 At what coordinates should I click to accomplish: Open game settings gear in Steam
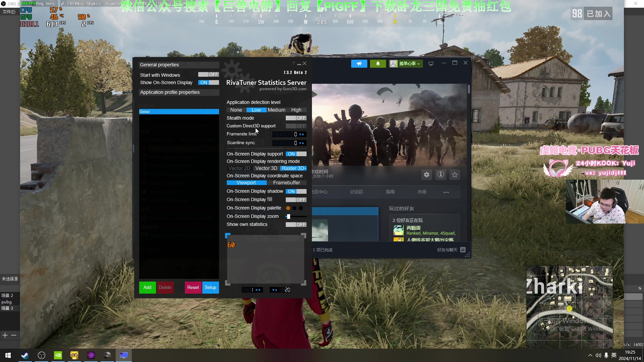coord(427,175)
